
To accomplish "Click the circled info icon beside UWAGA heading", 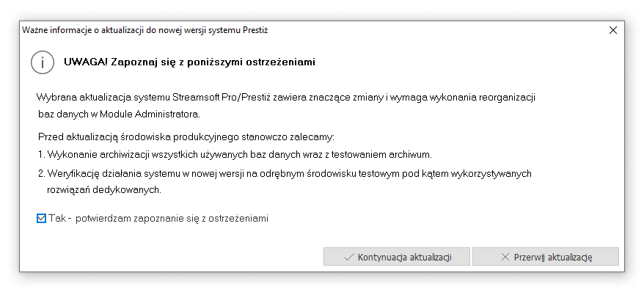I will click(x=43, y=62).
